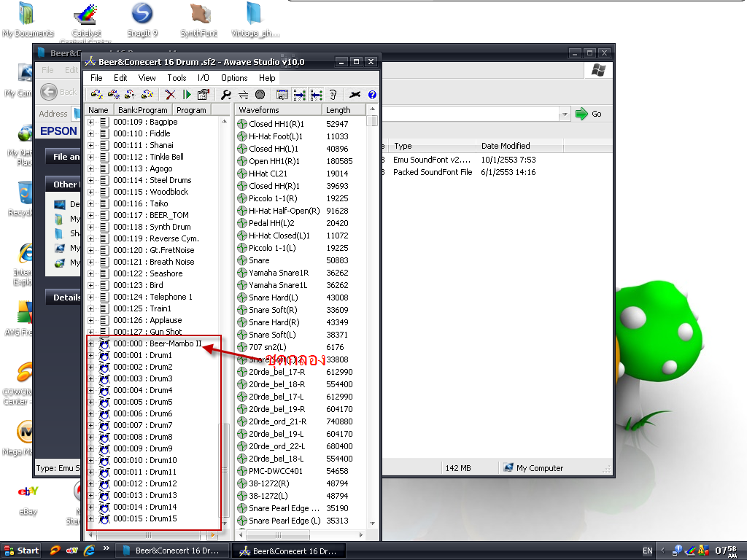Open the Tools menu
This screenshot has width=747, height=560.
click(x=177, y=77)
